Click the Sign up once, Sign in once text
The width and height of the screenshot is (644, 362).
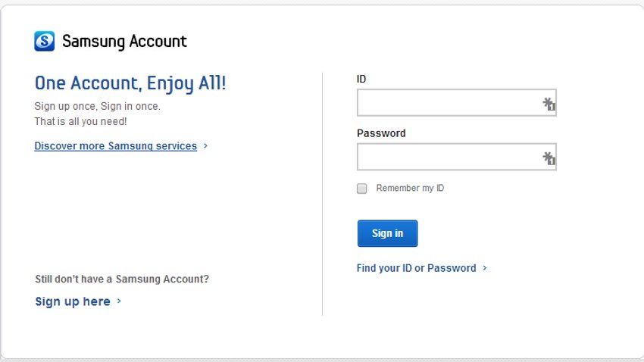click(x=97, y=106)
